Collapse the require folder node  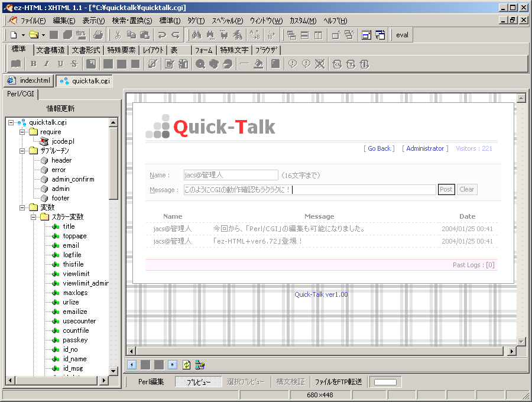point(22,132)
